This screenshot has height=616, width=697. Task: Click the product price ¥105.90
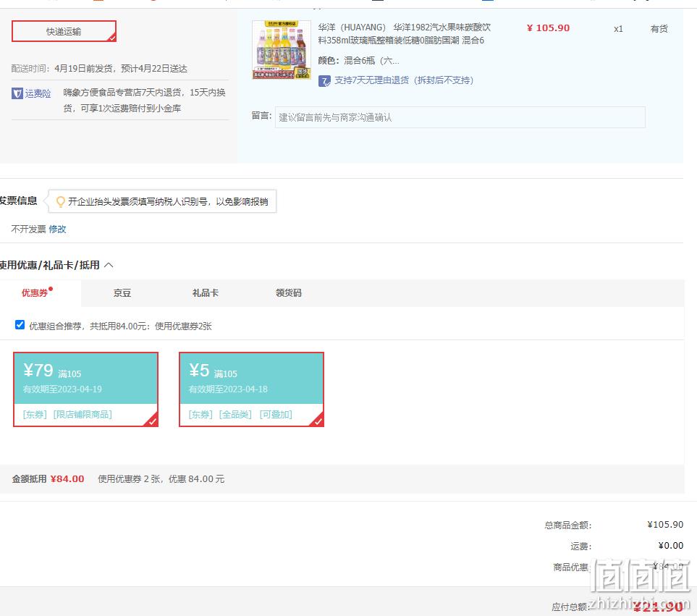(548, 28)
